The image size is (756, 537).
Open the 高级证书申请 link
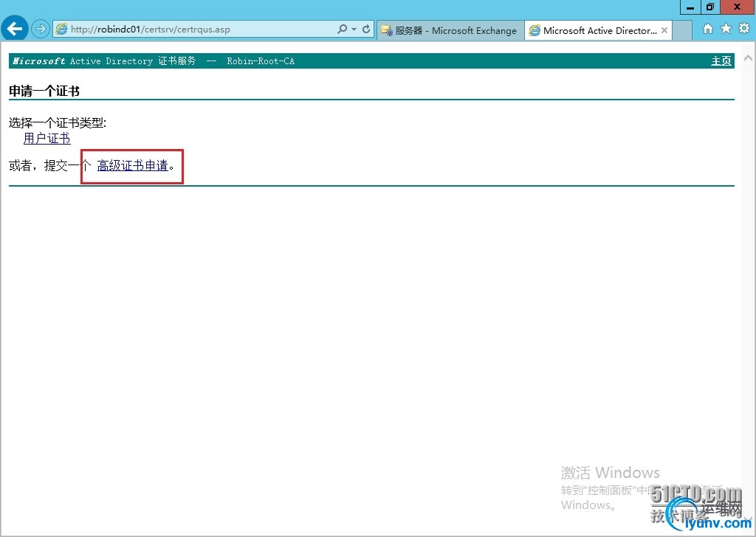point(133,166)
